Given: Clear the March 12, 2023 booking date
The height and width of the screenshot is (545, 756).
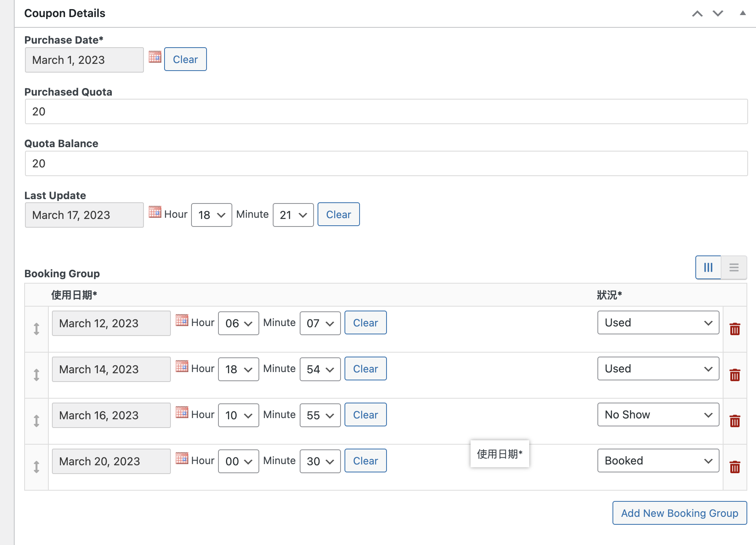Looking at the screenshot, I should coord(366,322).
